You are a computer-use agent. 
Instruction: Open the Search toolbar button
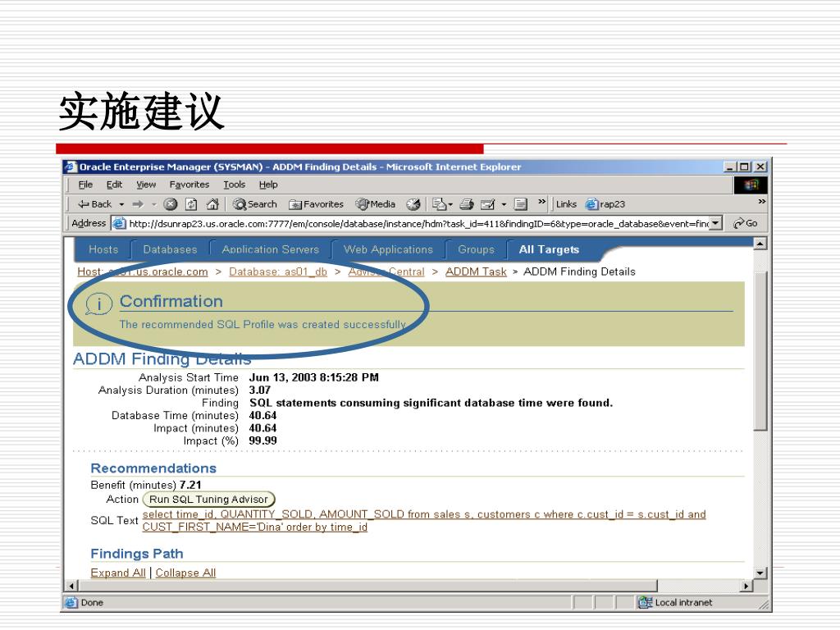pyautogui.click(x=255, y=204)
